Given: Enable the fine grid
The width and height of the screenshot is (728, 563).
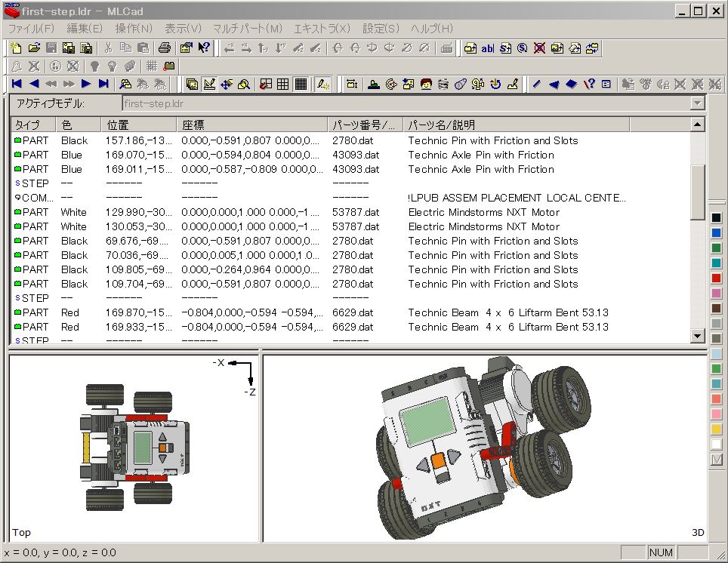Looking at the screenshot, I should (301, 84).
